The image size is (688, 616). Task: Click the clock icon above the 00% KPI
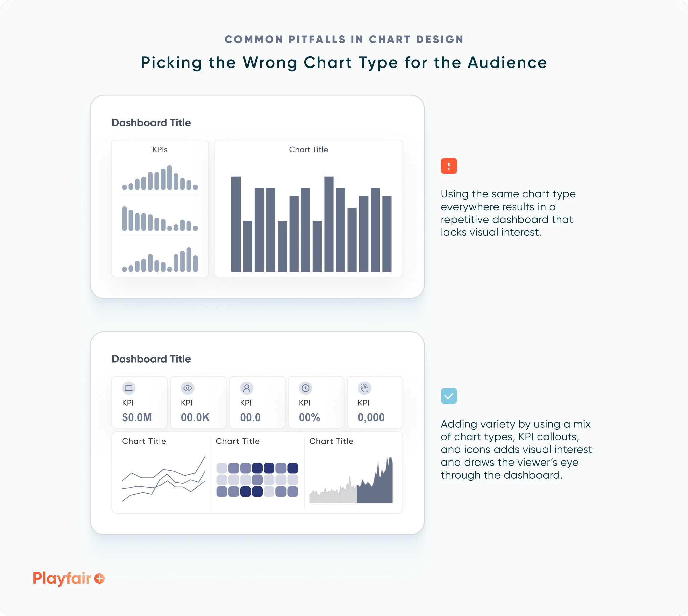click(x=305, y=389)
